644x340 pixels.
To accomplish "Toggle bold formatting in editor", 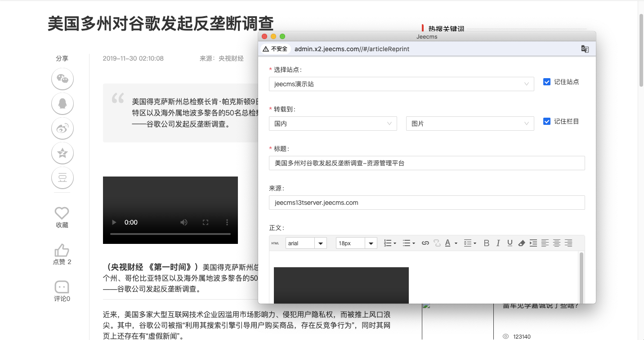I will click(x=486, y=243).
